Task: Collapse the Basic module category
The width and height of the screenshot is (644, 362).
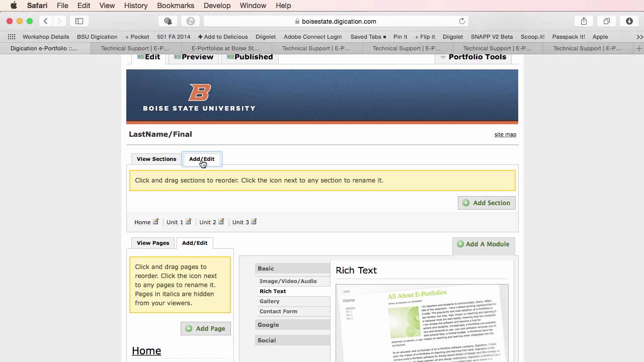Action: (x=292, y=268)
